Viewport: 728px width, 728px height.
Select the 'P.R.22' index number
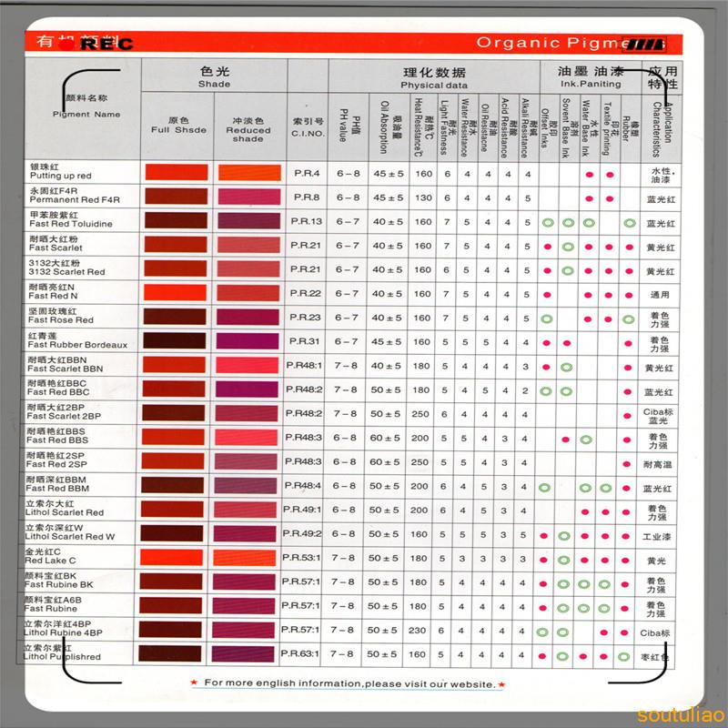point(305,293)
